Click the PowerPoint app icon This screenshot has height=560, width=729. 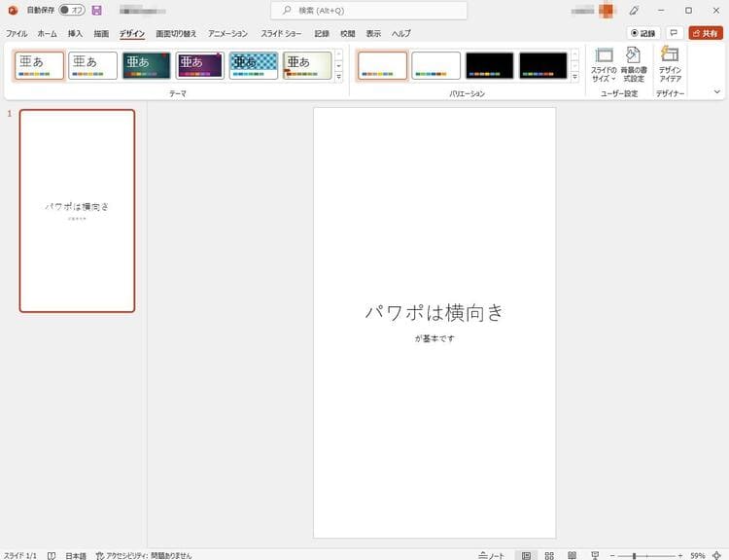(13, 10)
